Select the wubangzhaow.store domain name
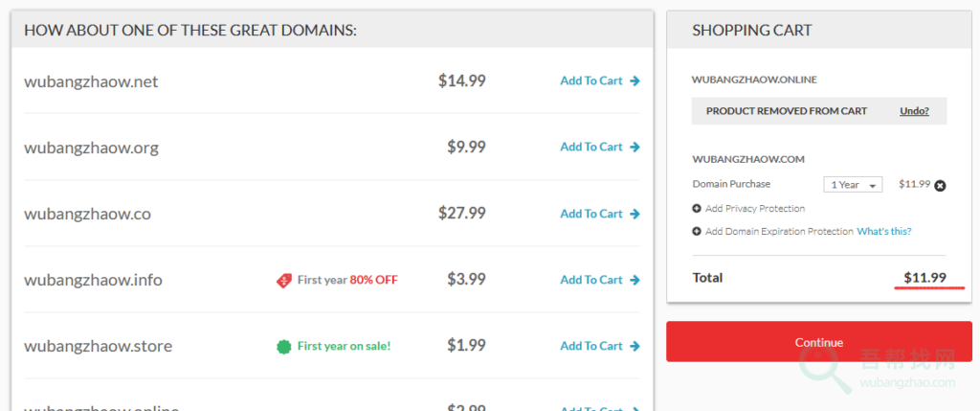Viewport: 980px width, 411px height. coord(98,346)
